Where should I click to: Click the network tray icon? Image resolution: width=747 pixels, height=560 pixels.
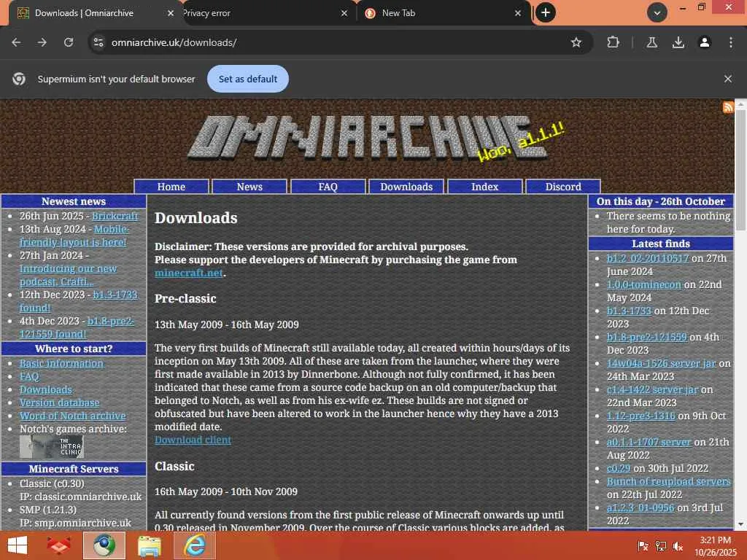coord(661,546)
